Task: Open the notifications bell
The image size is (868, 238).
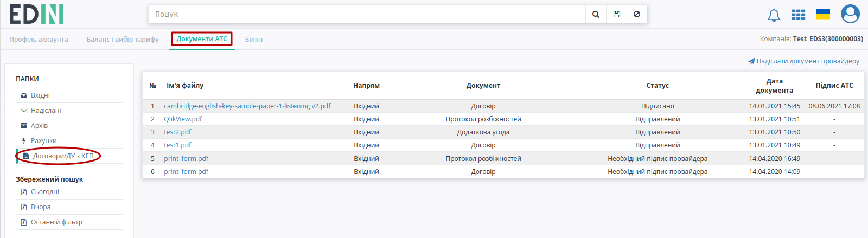Action: (774, 15)
